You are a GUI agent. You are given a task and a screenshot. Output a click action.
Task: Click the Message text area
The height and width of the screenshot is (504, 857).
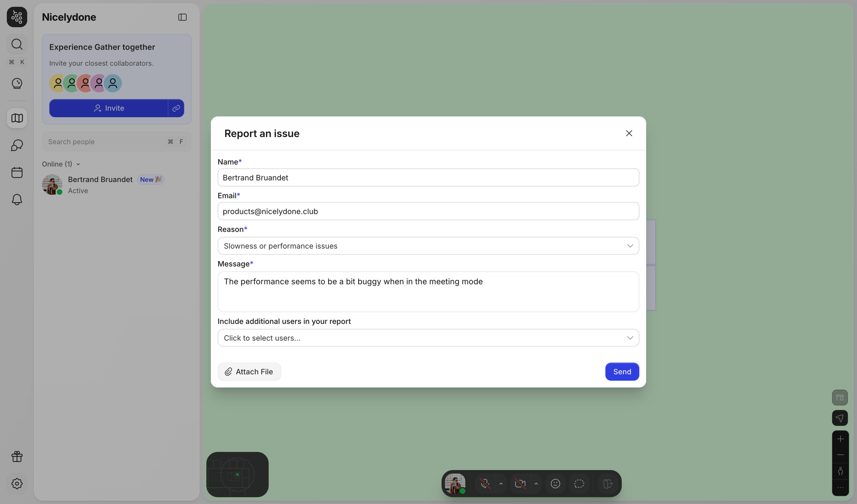click(x=428, y=292)
